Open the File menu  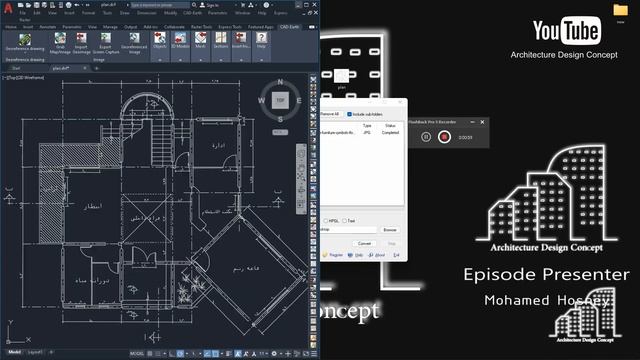pyautogui.click(x=22, y=13)
